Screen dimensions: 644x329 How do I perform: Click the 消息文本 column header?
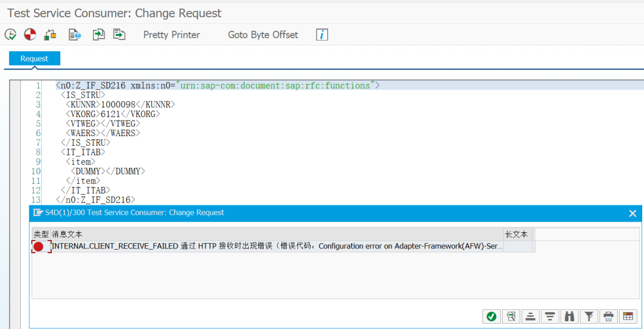coord(277,234)
